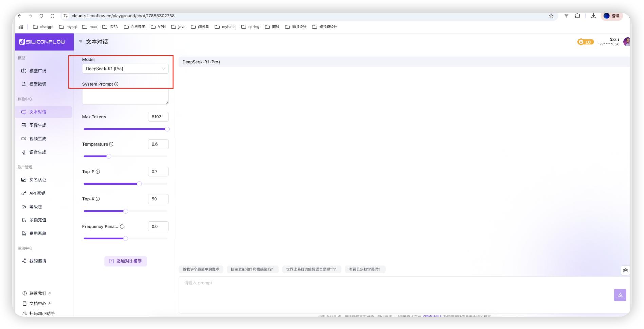Show info tooltip for Top-K
Image resolution: width=644 pixels, height=329 pixels.
98,199
